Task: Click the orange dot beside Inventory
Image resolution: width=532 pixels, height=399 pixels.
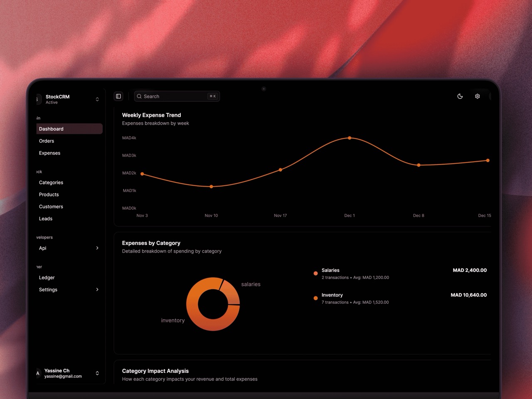Action: (x=315, y=298)
